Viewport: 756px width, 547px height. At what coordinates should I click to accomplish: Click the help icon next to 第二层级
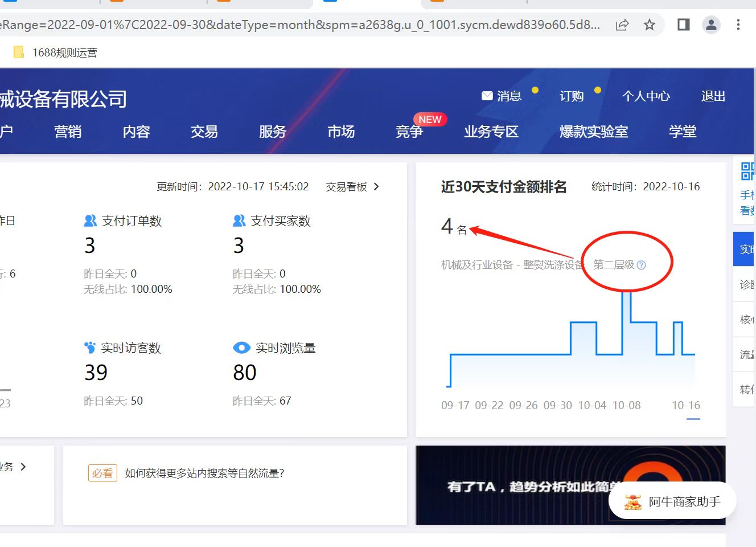(x=642, y=265)
